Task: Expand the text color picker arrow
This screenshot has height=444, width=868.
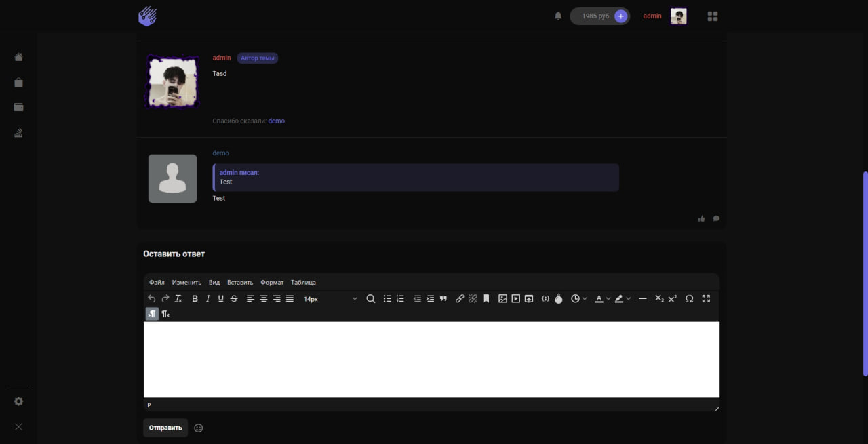Action: (608, 299)
